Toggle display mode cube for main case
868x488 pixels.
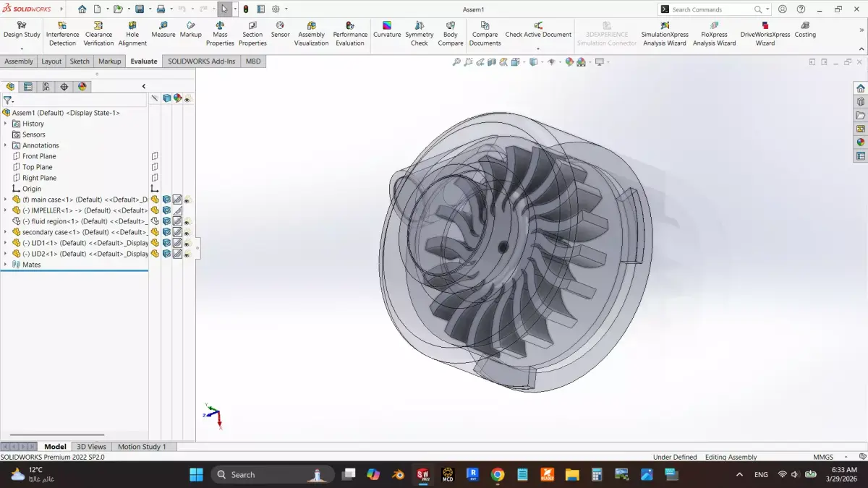click(x=166, y=200)
